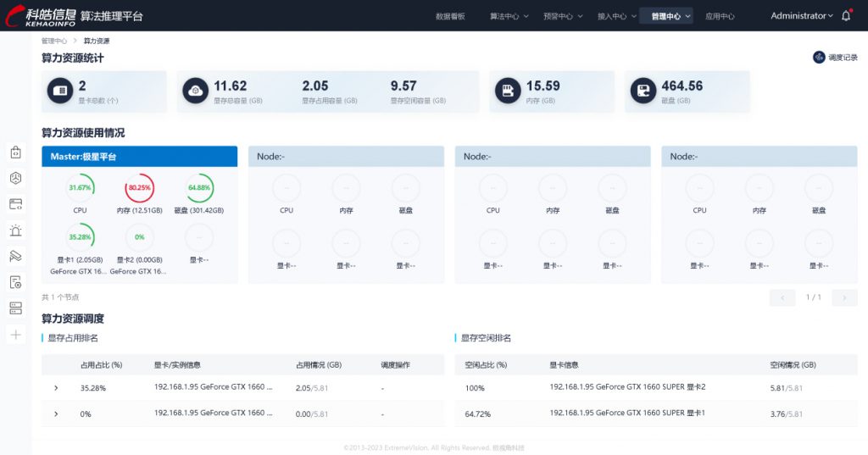Open the 调度记录 scheduling records
The width and height of the screenshot is (868, 455).
[835, 58]
